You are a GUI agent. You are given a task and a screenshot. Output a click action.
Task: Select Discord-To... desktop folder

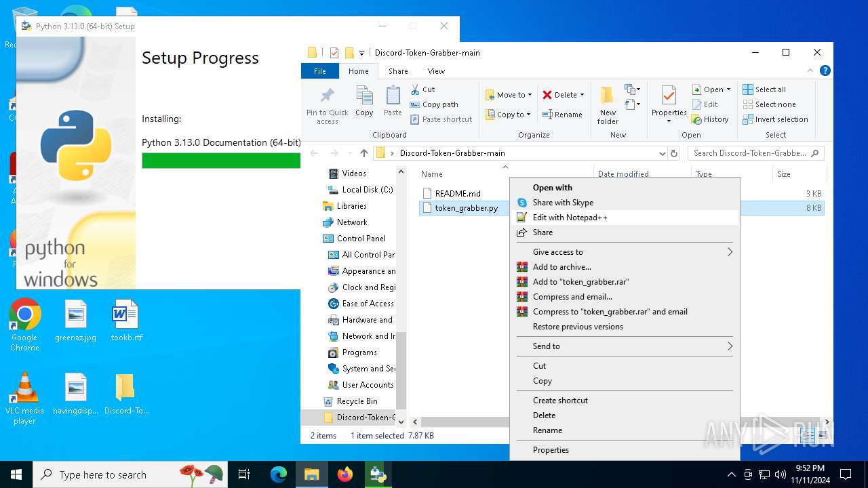pyautogui.click(x=126, y=394)
